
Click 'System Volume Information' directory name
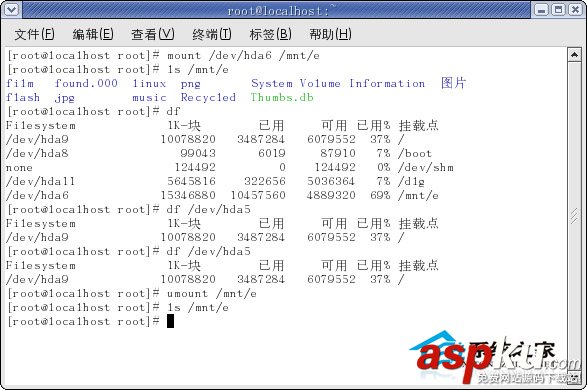(338, 83)
